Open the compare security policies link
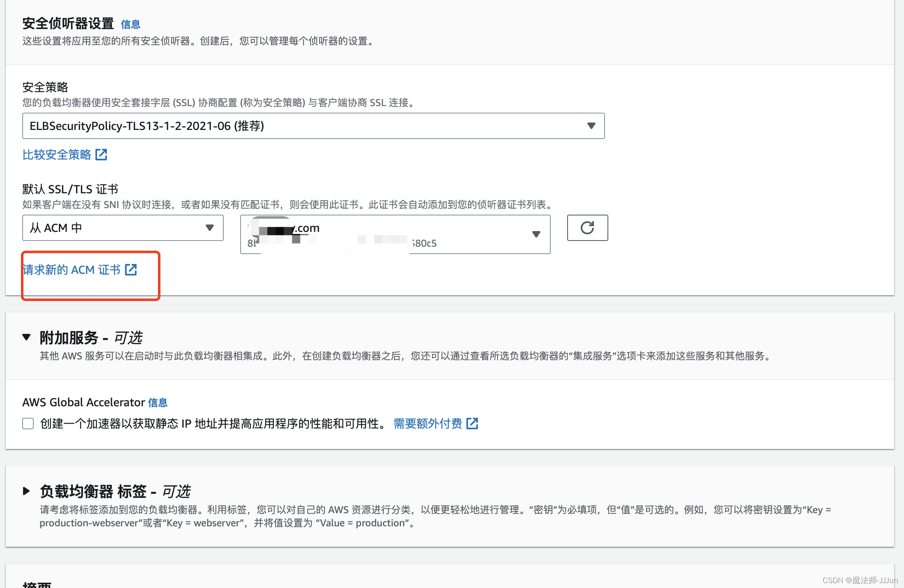 tap(65, 155)
